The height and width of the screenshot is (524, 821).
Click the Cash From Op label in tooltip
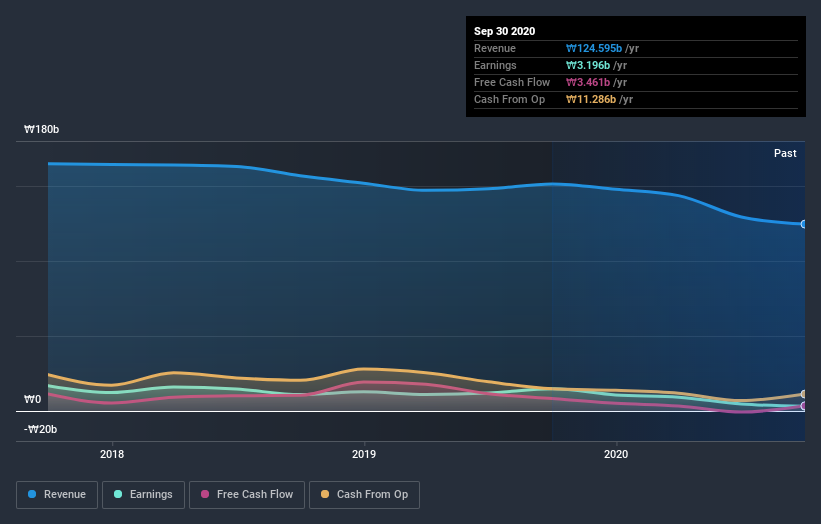pos(509,99)
